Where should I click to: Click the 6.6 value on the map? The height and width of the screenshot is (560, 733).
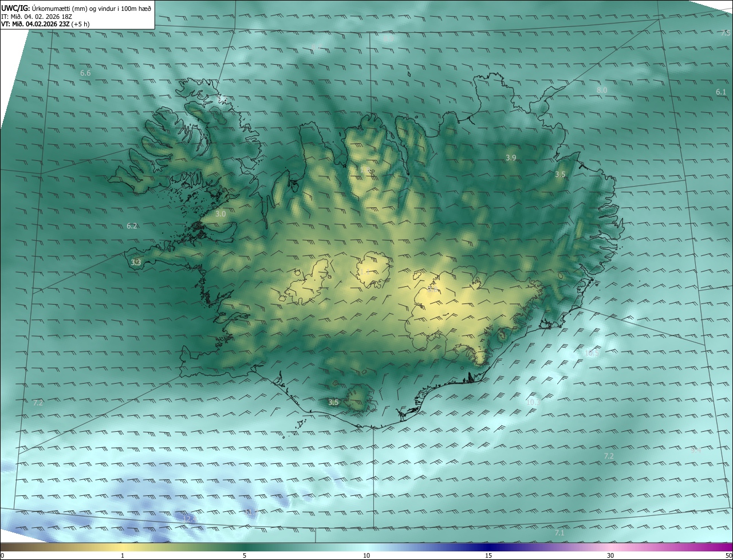85,73
